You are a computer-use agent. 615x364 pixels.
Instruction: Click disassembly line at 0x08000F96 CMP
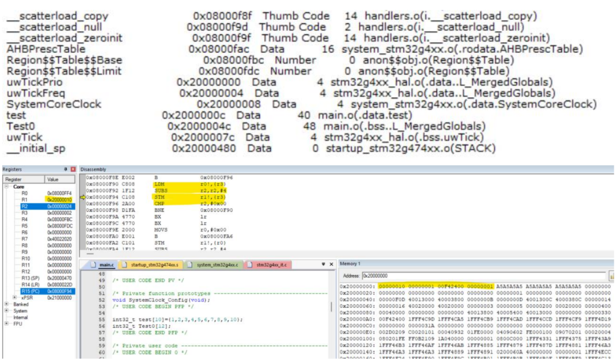point(156,204)
